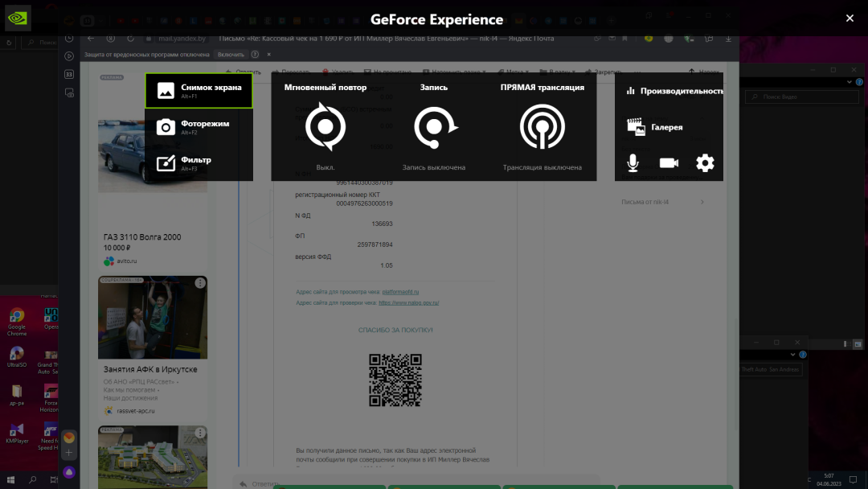Click the receipt QR code
The image size is (868, 489).
coord(395,380)
